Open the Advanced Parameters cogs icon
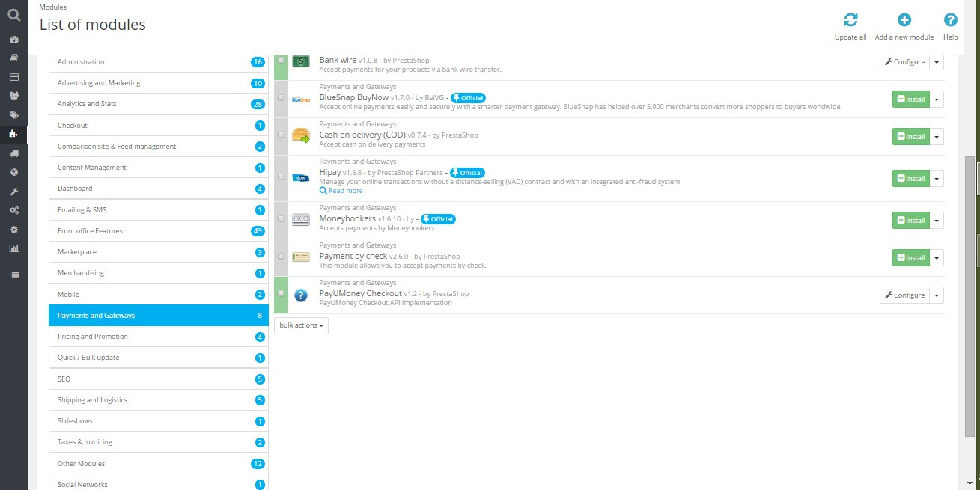Image resolution: width=980 pixels, height=490 pixels. click(x=13, y=210)
